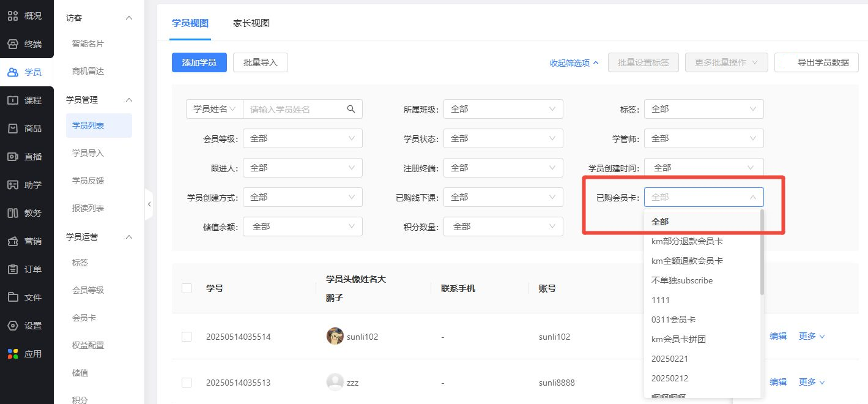
Task: Check the row for student 20250514035514
Action: pos(187,337)
